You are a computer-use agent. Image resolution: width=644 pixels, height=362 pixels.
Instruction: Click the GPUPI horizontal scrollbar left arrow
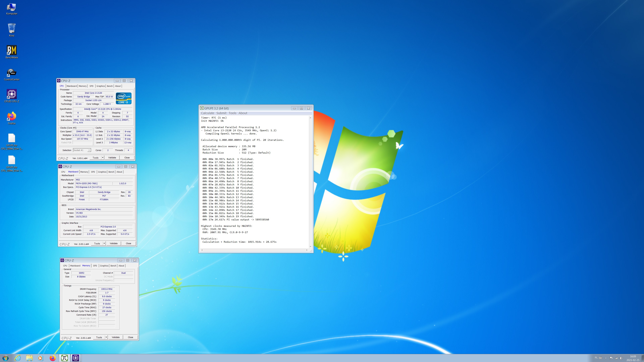coord(202,250)
